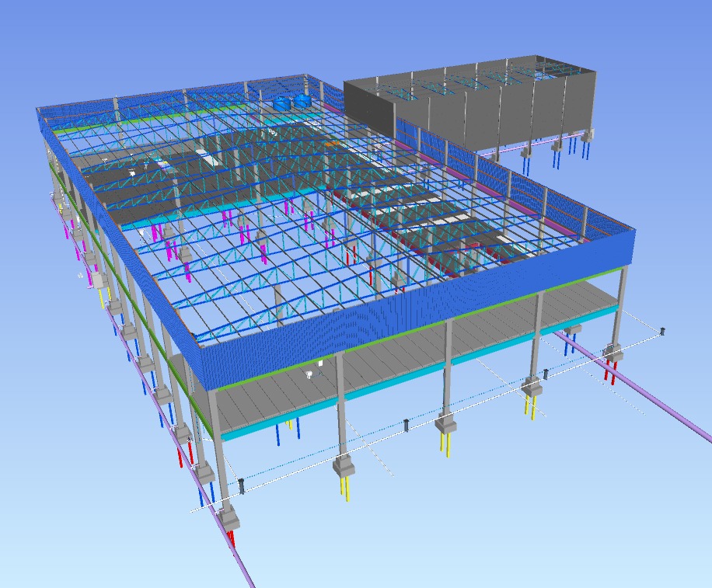Click the purple pipe extending to the right
This screenshot has width=712, height=588.
pyautogui.click(x=661, y=402)
